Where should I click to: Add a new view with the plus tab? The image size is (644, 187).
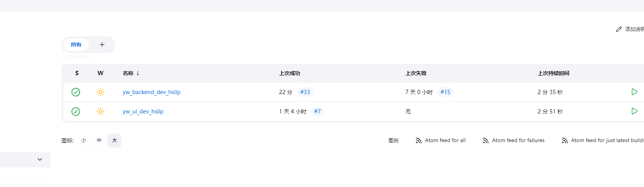point(102,45)
